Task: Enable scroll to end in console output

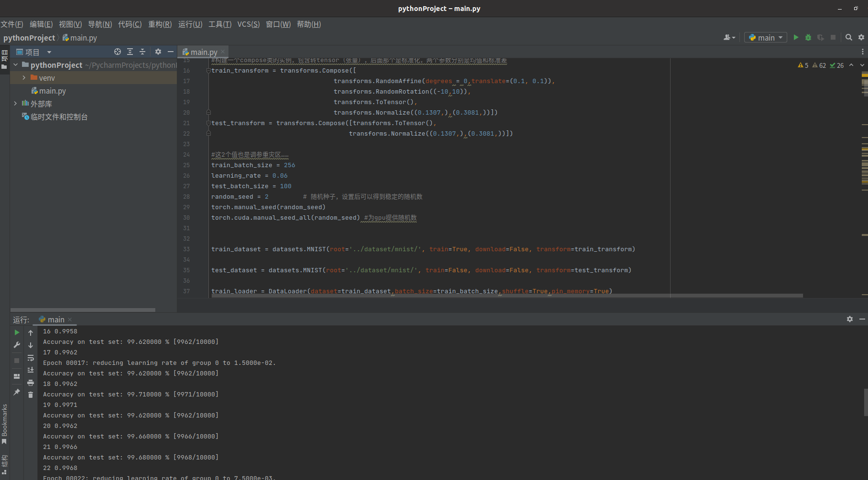Action: click(x=31, y=370)
